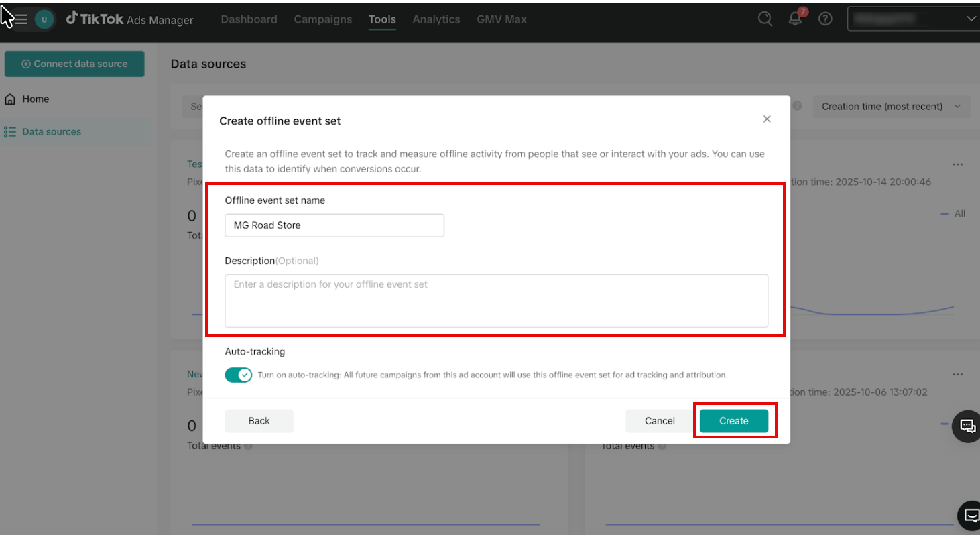Click Connect data source button
This screenshot has width=980, height=535.
click(74, 64)
